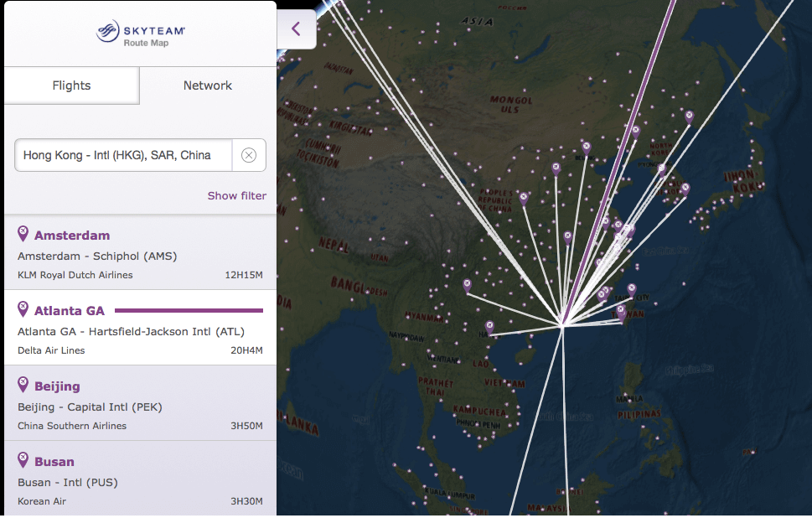This screenshot has width=812, height=518.
Task: Open the Show filter options
Action: [x=236, y=195]
